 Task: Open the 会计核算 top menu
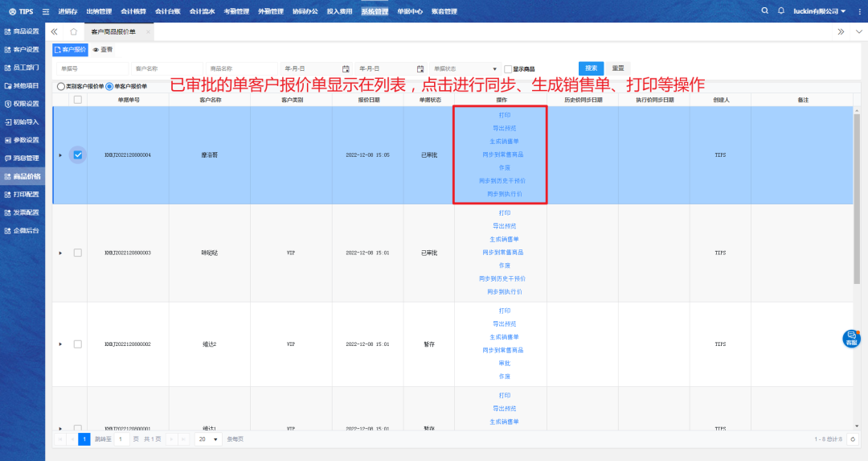133,11
